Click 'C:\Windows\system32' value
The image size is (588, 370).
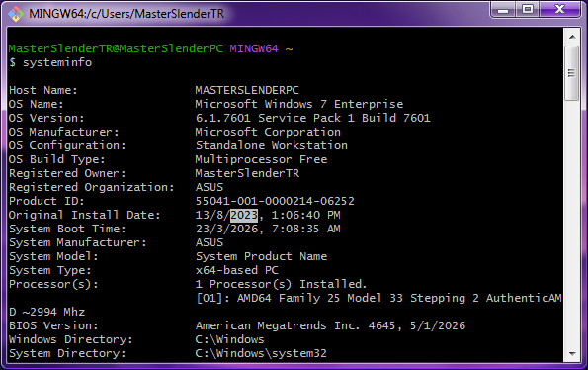[x=261, y=353]
